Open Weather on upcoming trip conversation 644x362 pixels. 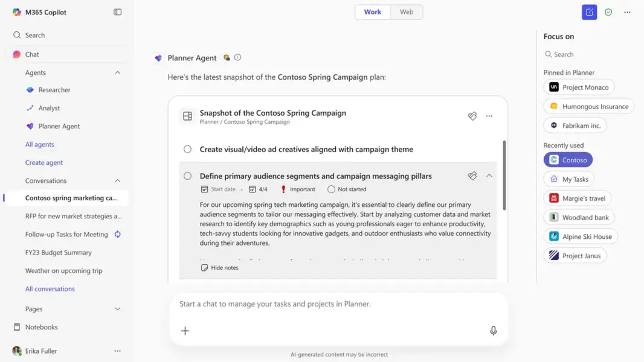[63, 270]
